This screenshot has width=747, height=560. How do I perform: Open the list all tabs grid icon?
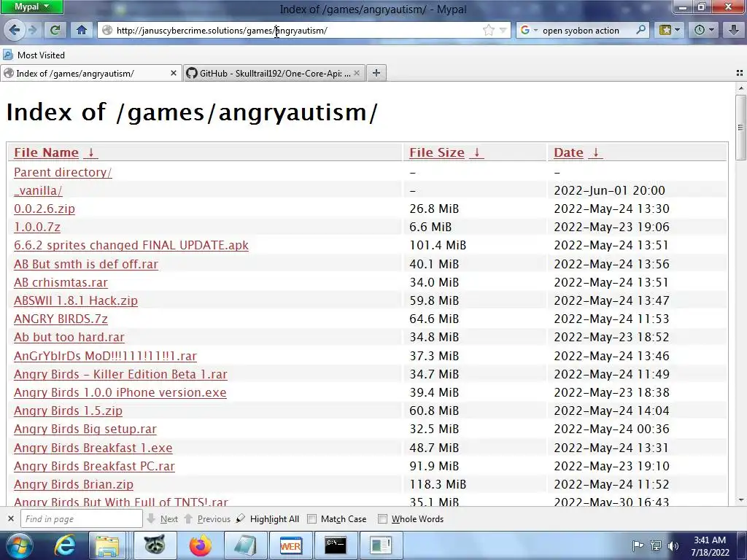point(740,73)
